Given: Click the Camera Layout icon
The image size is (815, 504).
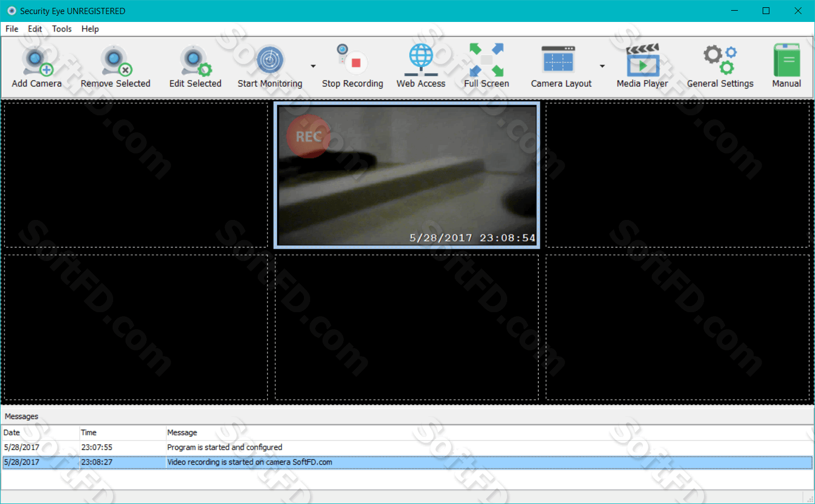Looking at the screenshot, I should coord(561,66).
